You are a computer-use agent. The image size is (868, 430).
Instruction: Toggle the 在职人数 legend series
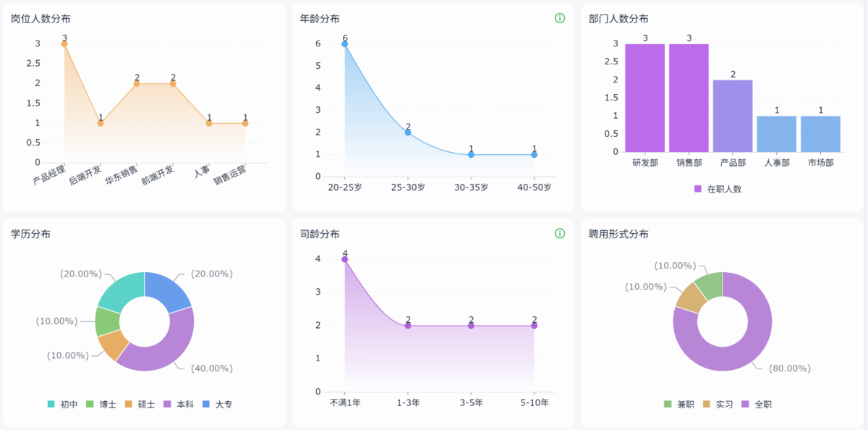click(x=718, y=189)
